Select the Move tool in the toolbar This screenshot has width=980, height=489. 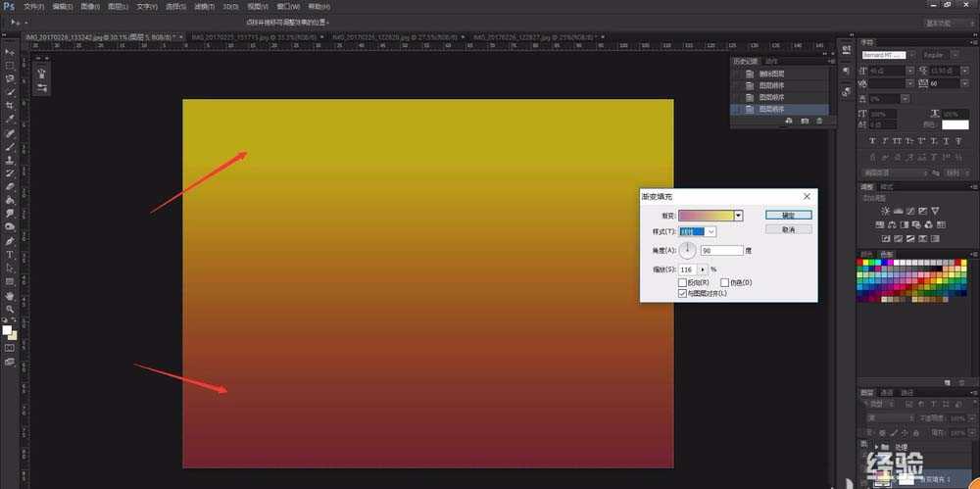(10, 51)
